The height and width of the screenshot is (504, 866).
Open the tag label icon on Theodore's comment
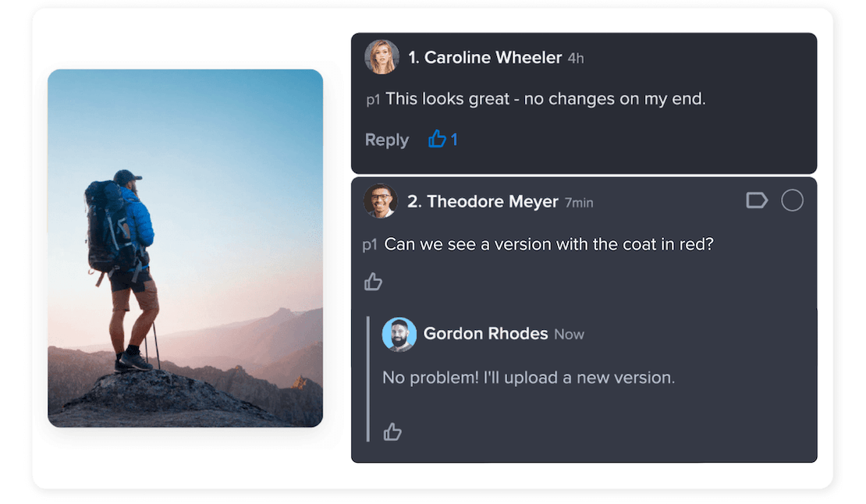pos(756,200)
